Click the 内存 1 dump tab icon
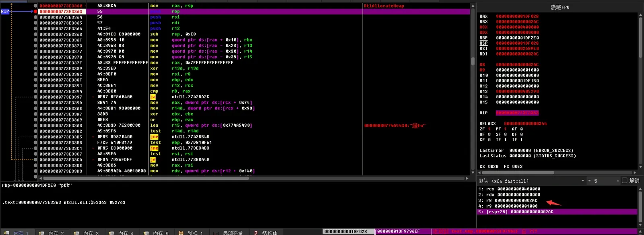The image size is (644, 235). [6, 233]
